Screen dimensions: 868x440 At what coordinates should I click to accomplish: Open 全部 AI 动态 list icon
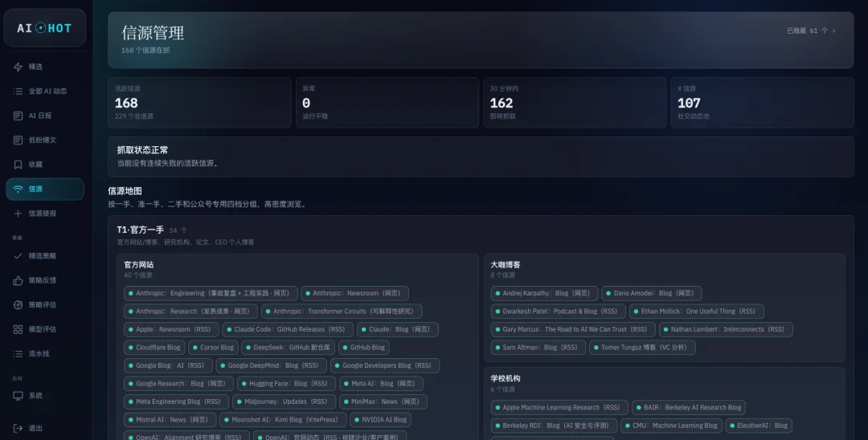pyautogui.click(x=18, y=92)
